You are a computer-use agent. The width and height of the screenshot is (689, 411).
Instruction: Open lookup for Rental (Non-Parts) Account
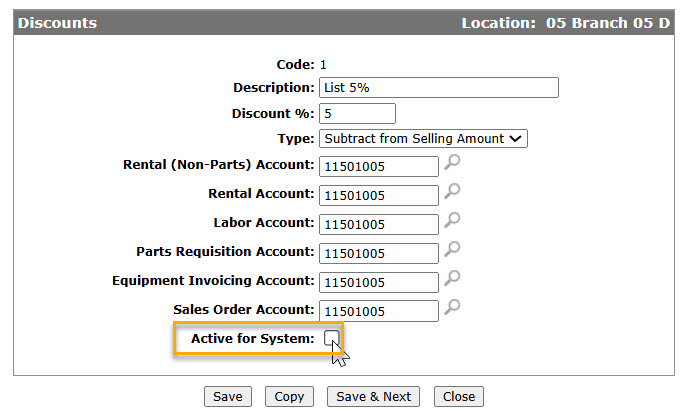pos(452,162)
